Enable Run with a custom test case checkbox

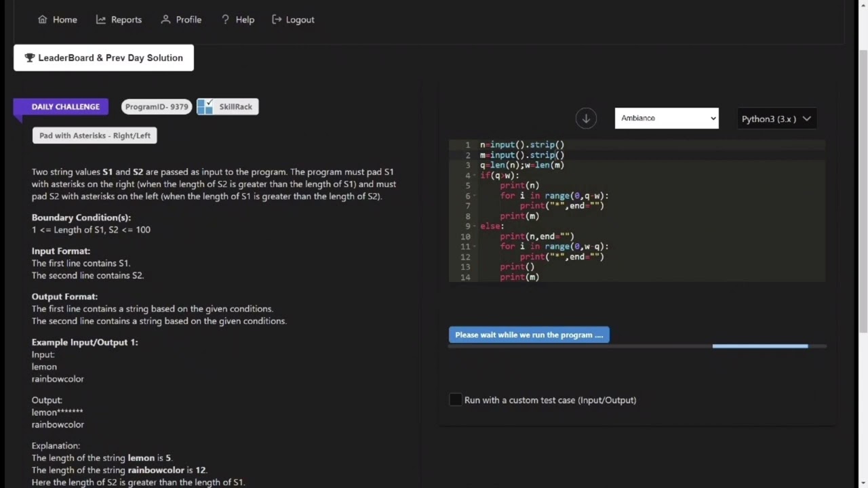tap(456, 400)
